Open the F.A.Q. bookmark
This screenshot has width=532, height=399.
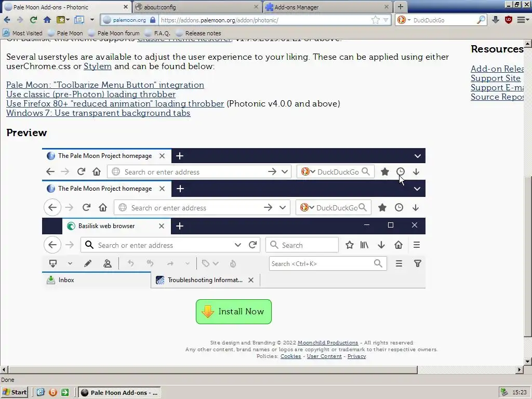pos(157,33)
